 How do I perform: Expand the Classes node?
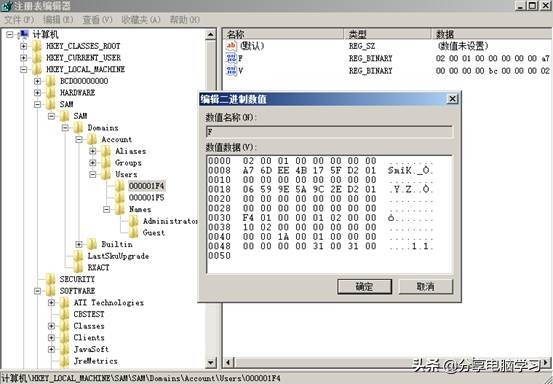click(51, 325)
